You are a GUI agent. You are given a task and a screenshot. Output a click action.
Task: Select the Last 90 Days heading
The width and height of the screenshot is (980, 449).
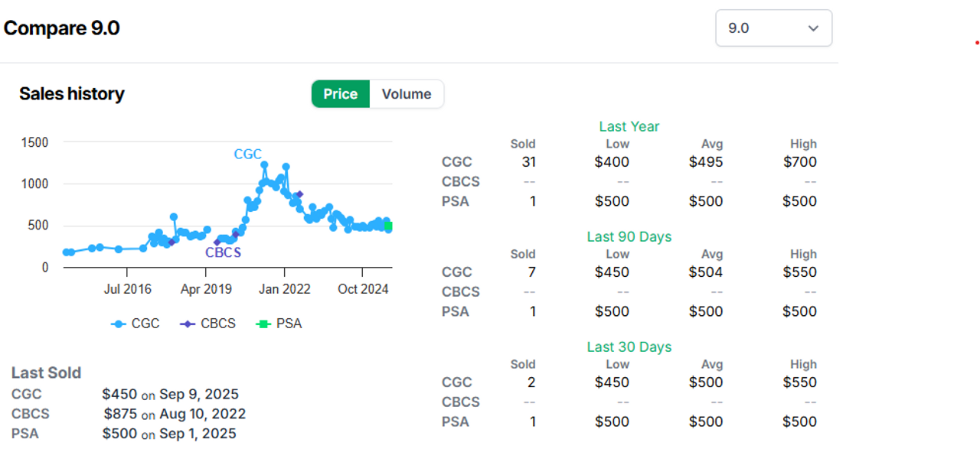click(x=629, y=237)
